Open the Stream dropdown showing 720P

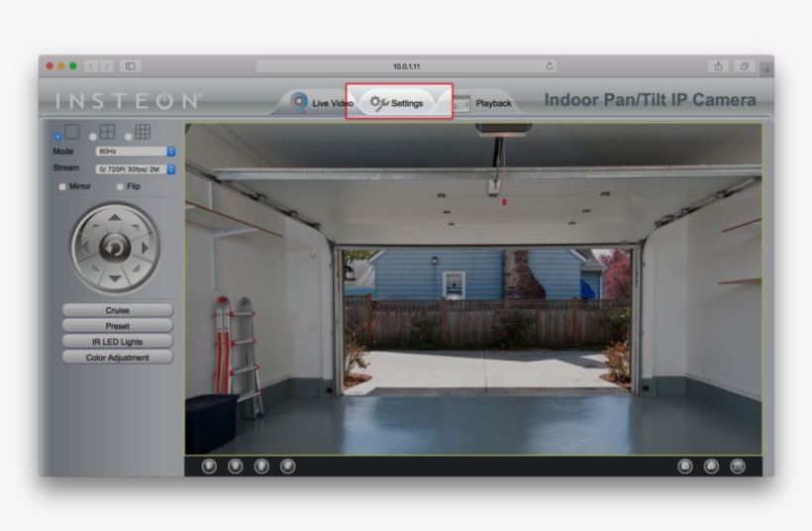coord(136,169)
